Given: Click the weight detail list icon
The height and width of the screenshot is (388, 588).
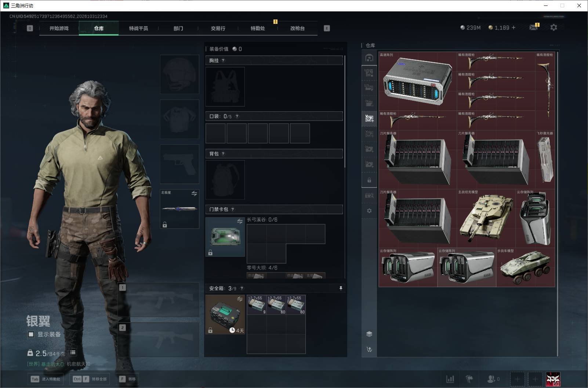Looking at the screenshot, I should [73, 353].
